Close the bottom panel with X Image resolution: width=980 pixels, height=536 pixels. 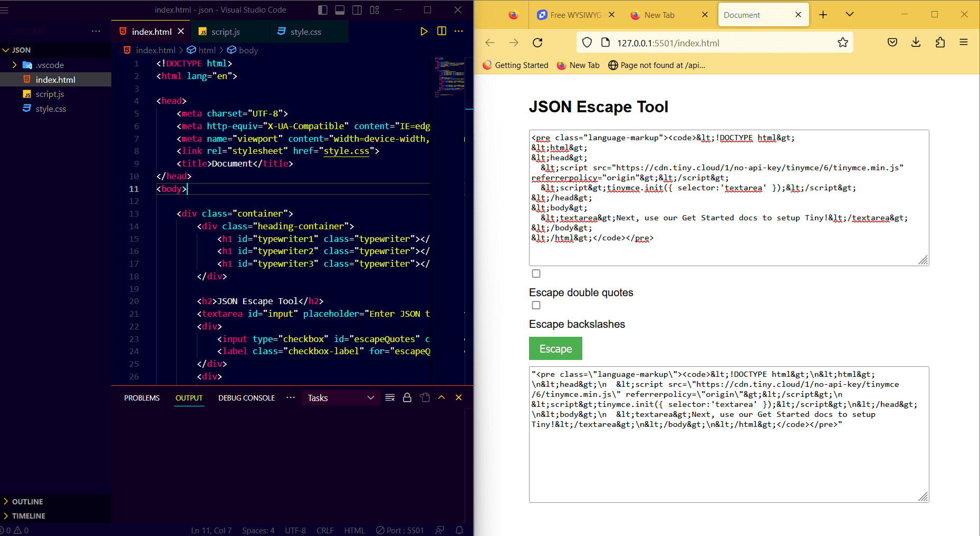(x=458, y=398)
